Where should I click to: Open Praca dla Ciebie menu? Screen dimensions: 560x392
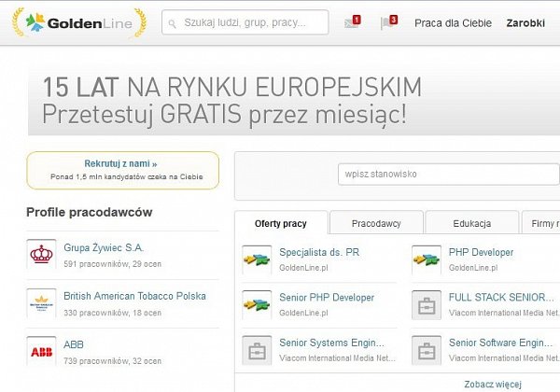point(453,23)
